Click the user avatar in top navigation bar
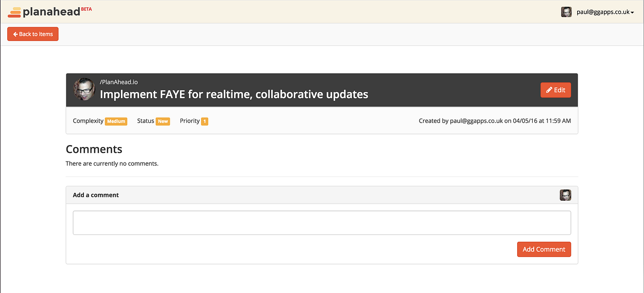 tap(566, 12)
